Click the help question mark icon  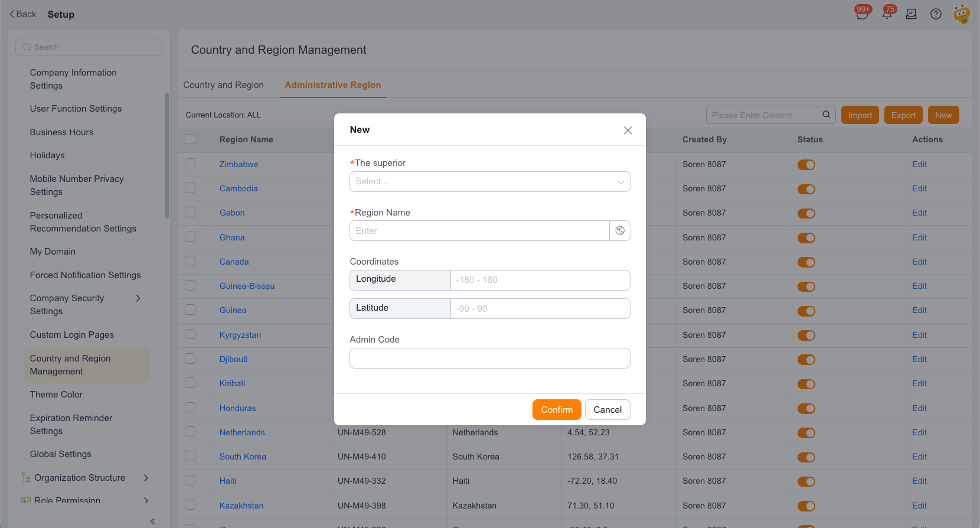point(936,14)
